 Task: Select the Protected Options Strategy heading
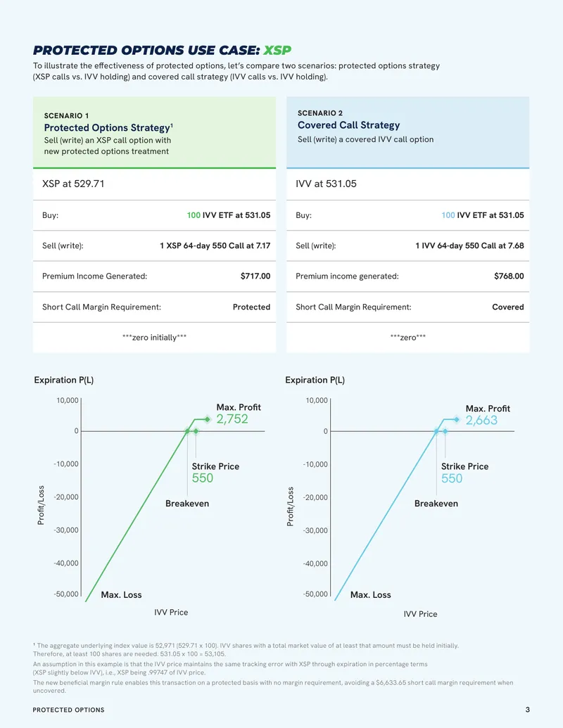pyautogui.click(x=108, y=128)
